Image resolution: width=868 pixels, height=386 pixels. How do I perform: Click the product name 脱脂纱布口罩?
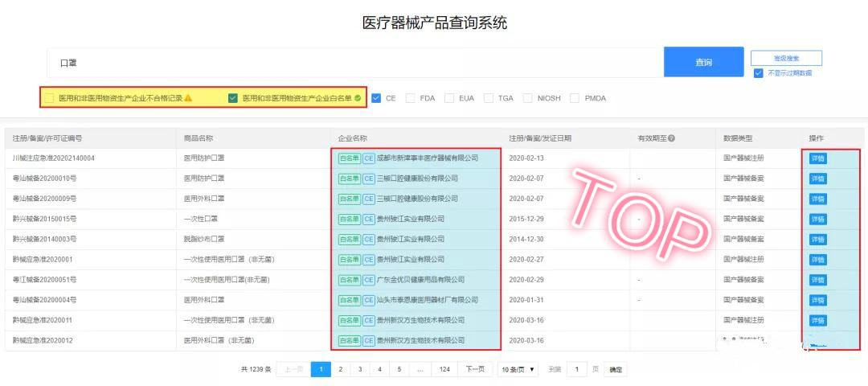point(203,240)
